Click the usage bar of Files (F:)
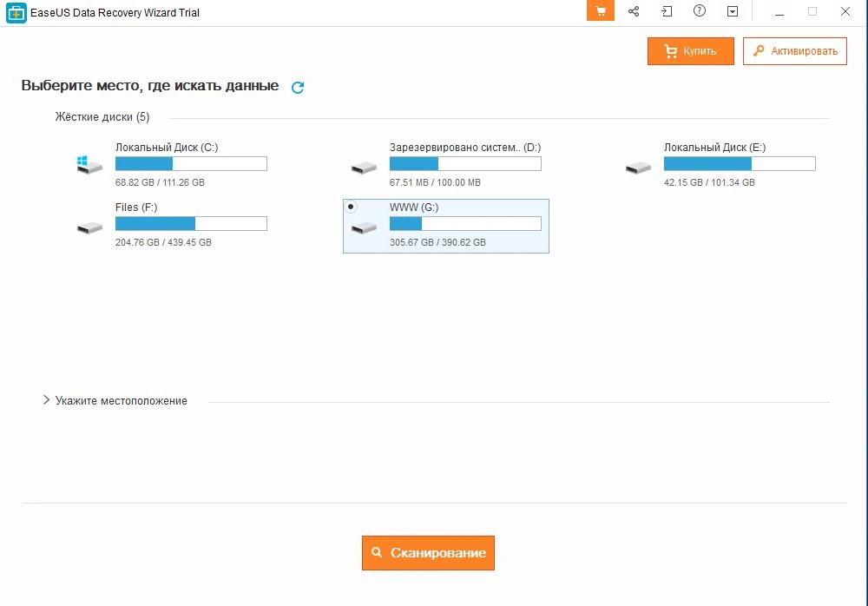This screenshot has height=606, width=868. [x=191, y=223]
